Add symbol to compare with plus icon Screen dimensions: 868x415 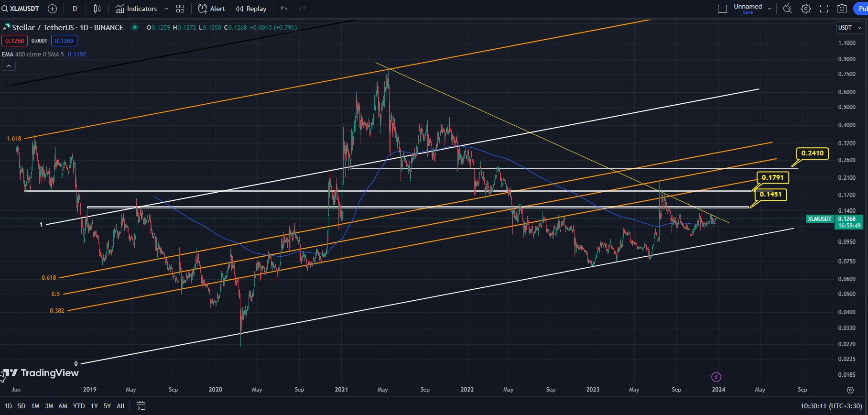pyautogui.click(x=53, y=9)
